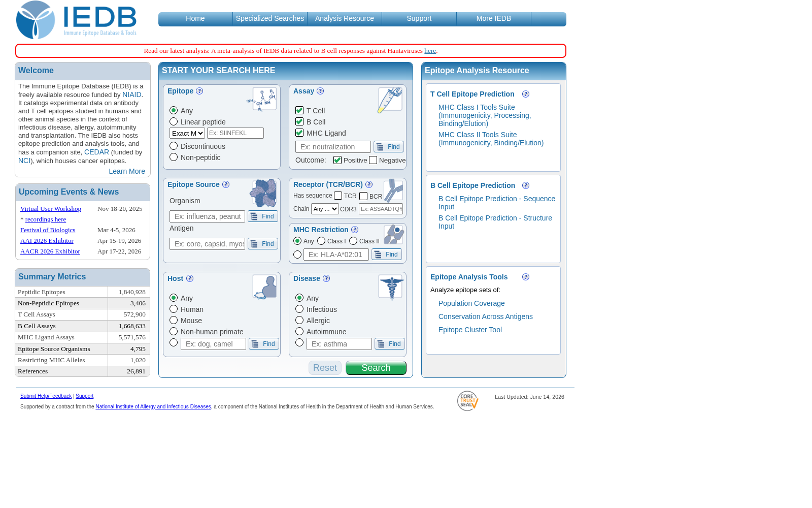Open the Assay help question mark
The height and width of the screenshot is (508, 812).
point(320,91)
